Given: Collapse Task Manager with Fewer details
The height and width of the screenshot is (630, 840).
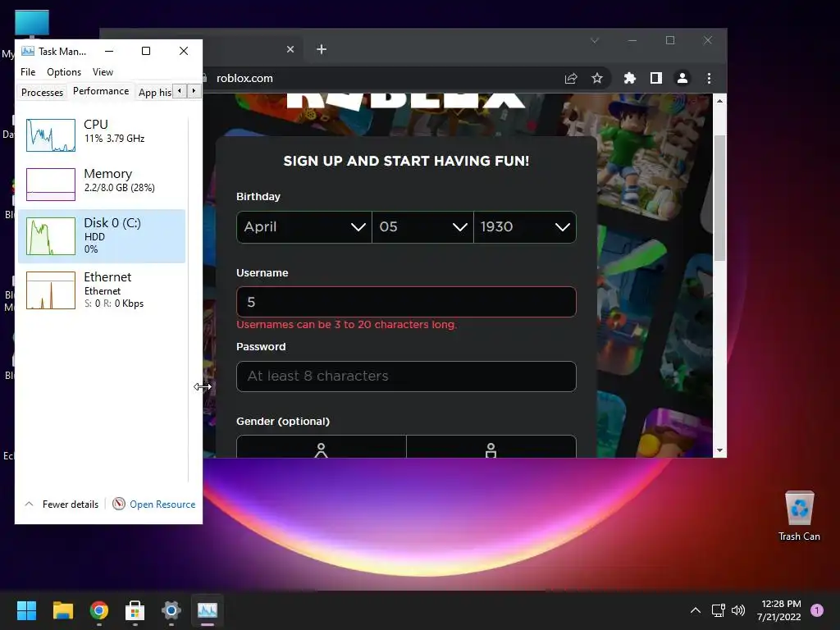Looking at the screenshot, I should [62, 504].
